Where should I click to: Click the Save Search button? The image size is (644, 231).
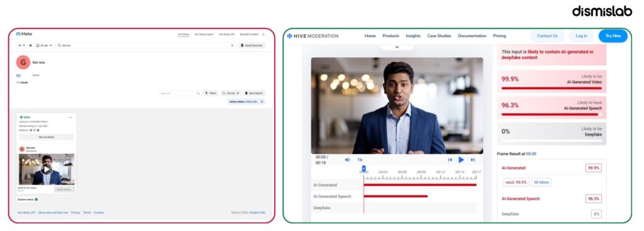pos(254,94)
